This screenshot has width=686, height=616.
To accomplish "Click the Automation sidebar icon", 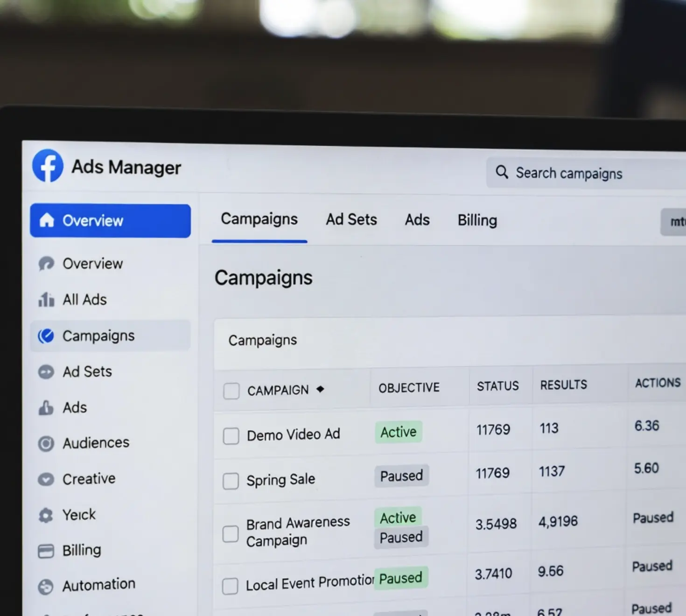I will point(46,587).
